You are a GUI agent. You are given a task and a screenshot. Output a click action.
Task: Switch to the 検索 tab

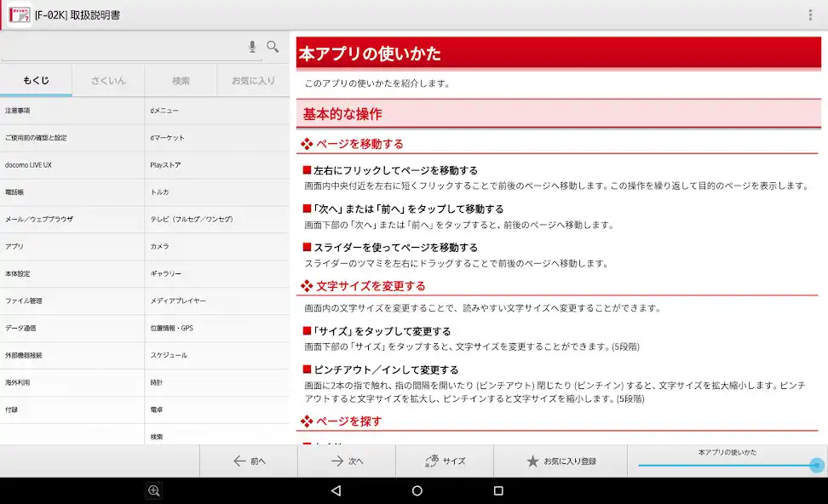180,79
